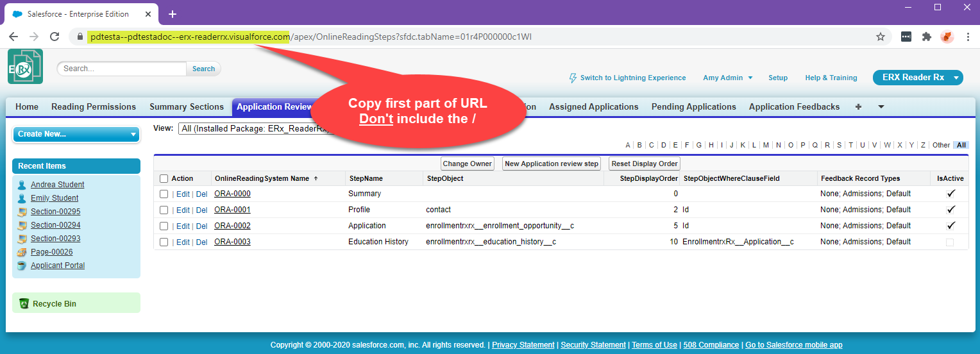Click the Lightning Experience bolt icon
Screen dimensions: 980x354
point(573,78)
